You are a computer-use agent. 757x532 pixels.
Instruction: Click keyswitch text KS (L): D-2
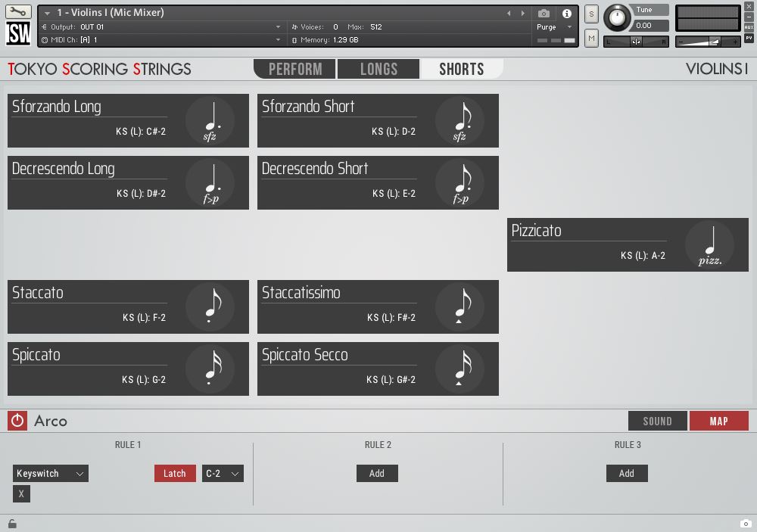pyautogui.click(x=394, y=132)
